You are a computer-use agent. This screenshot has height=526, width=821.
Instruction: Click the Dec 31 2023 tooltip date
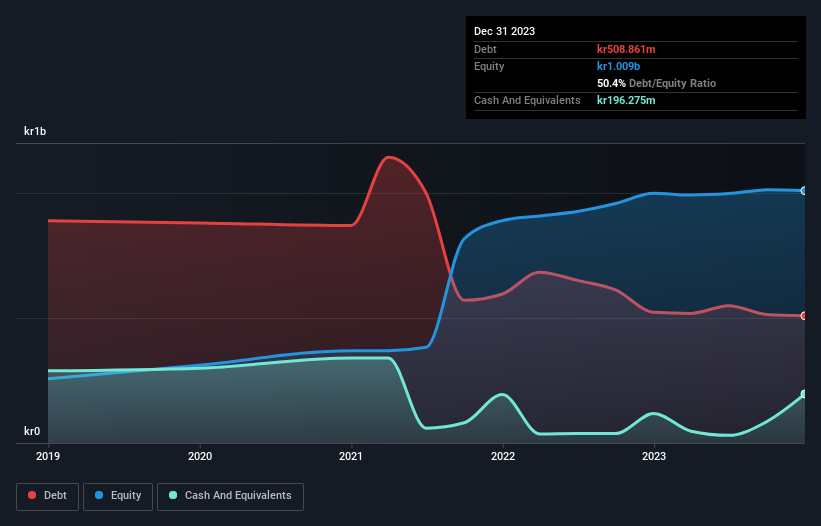click(504, 31)
